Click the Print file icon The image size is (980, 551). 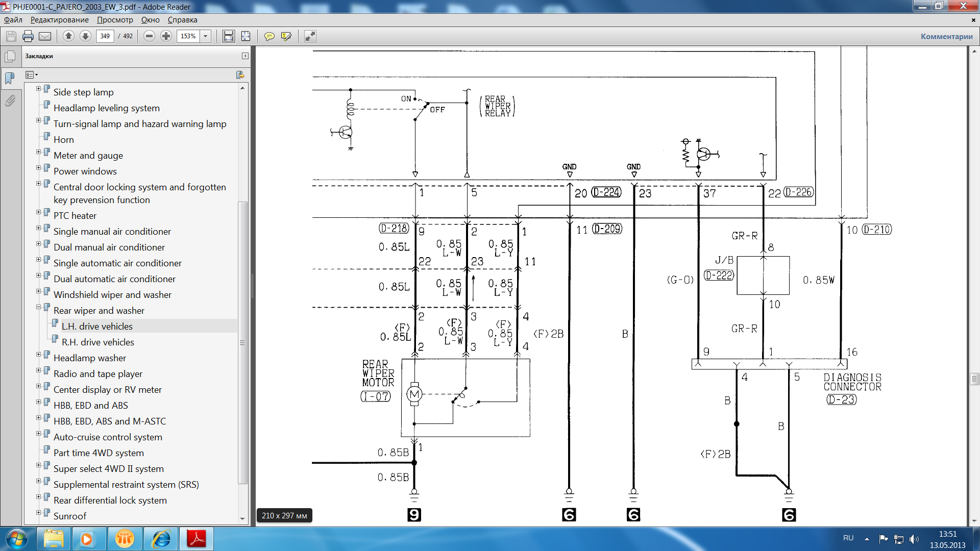(28, 36)
